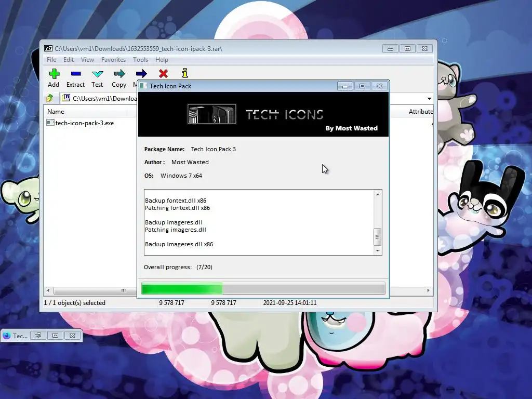Open the Tools menu
The image size is (532, 399).
(140, 60)
